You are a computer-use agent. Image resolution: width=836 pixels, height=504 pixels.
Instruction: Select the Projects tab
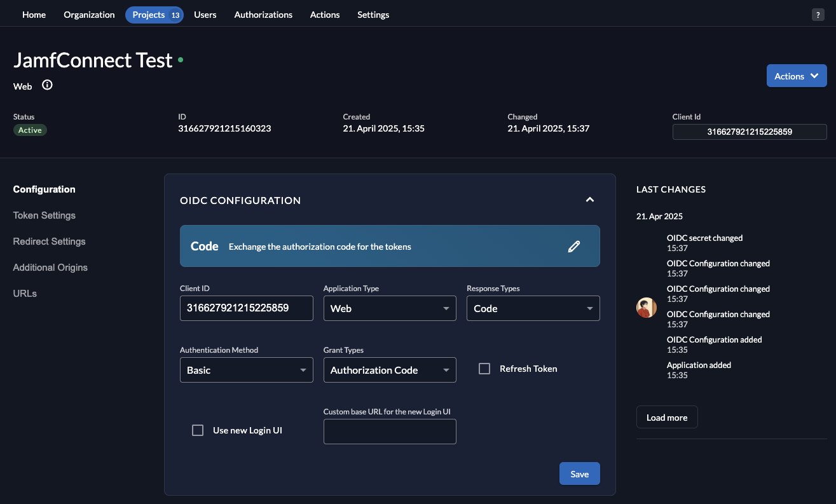pyautogui.click(x=154, y=15)
